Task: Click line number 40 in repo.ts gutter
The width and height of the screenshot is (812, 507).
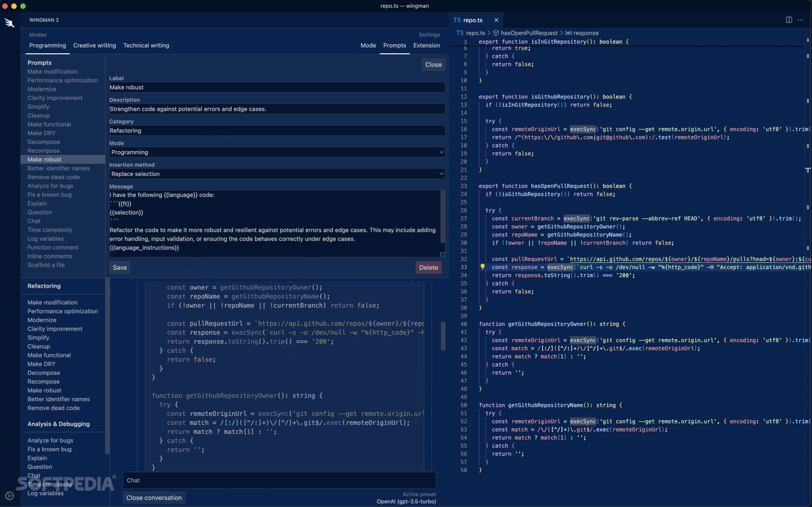Action: (464, 324)
